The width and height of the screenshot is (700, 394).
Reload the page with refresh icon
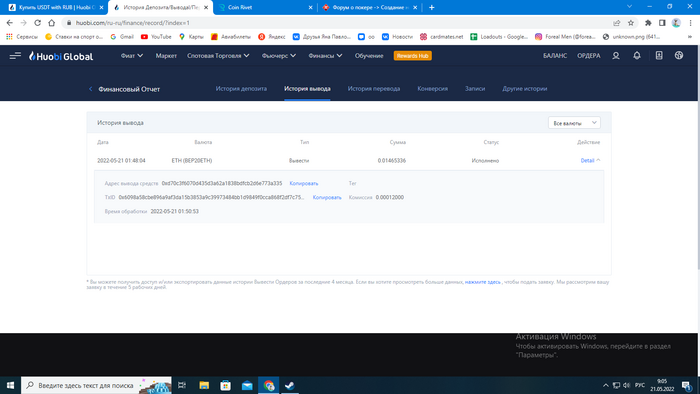point(38,23)
